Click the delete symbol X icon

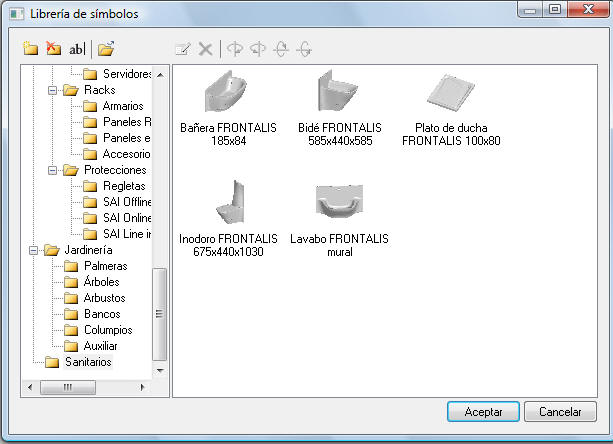(205, 49)
